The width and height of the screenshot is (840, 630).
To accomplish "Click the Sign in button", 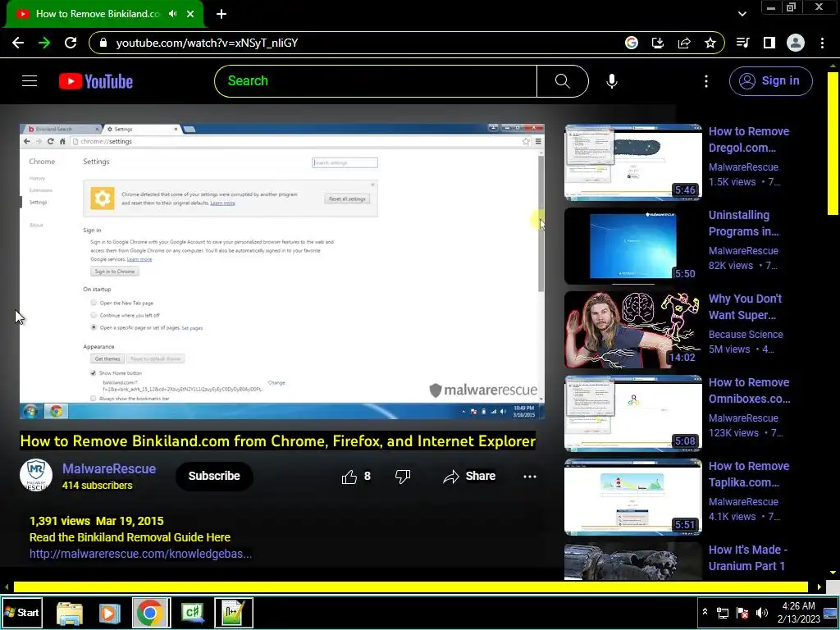I will 771,81.
